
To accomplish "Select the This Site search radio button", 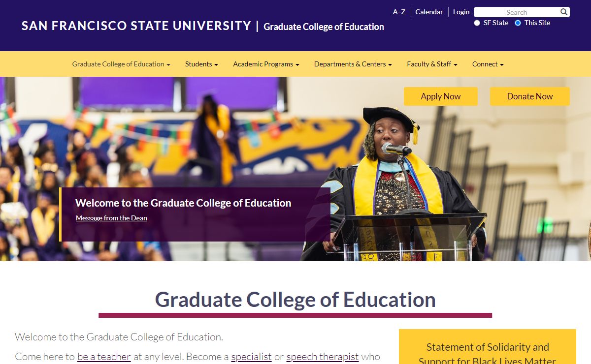I will click(x=518, y=23).
